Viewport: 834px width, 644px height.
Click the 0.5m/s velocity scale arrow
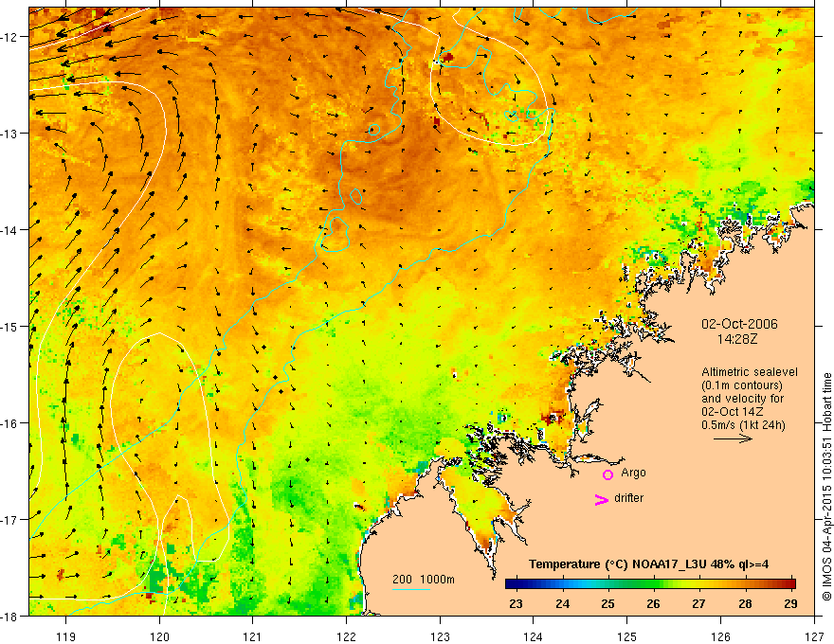733,438
